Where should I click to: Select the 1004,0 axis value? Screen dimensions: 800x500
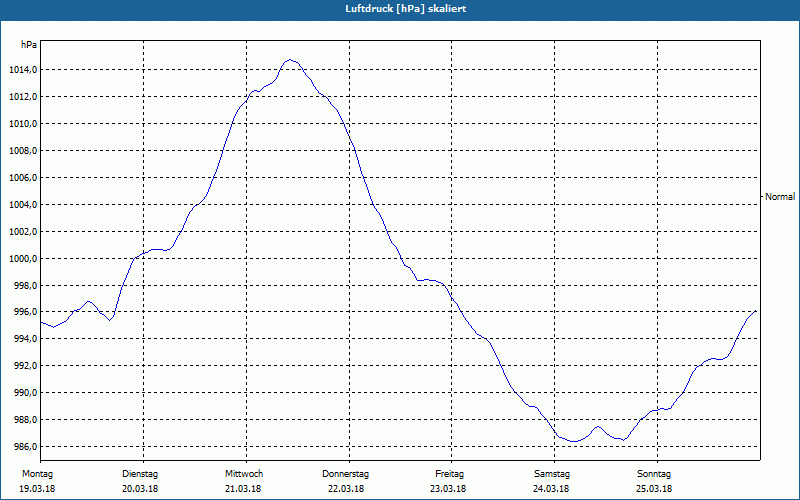23,205
